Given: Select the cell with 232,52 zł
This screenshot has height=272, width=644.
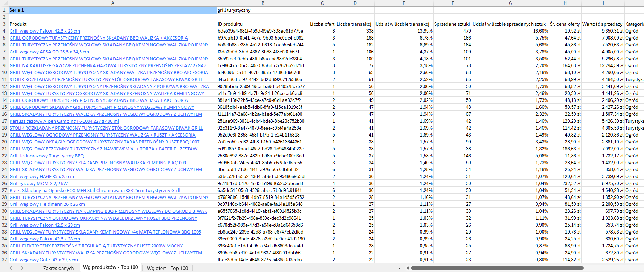Looking at the screenshot, I should pos(565,183).
